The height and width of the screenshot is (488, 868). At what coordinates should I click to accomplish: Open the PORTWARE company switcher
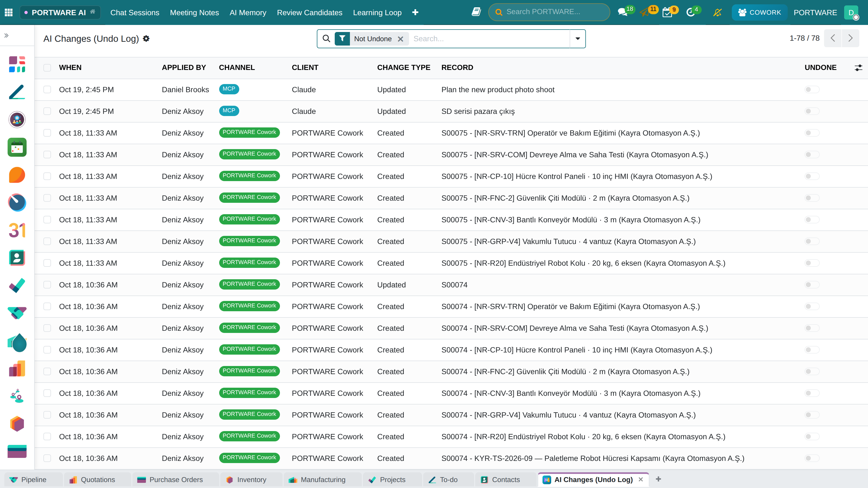815,12
